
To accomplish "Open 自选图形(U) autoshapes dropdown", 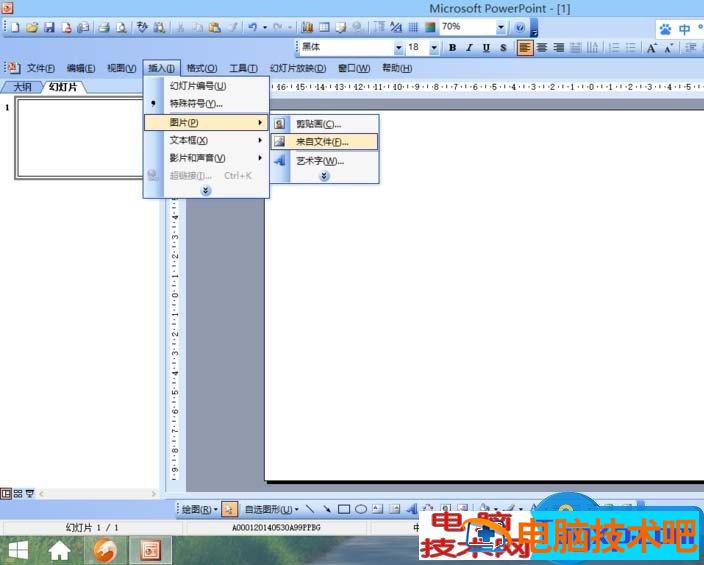I will point(271,509).
